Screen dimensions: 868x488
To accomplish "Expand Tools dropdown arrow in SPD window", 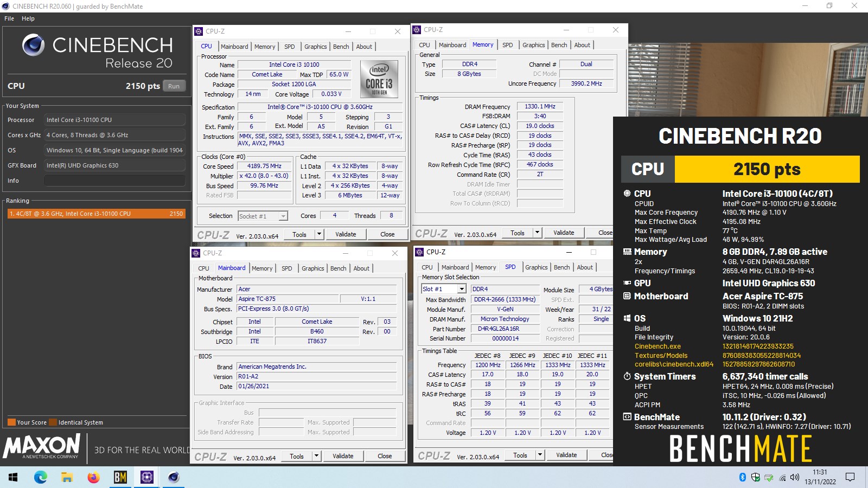I will pos(540,455).
